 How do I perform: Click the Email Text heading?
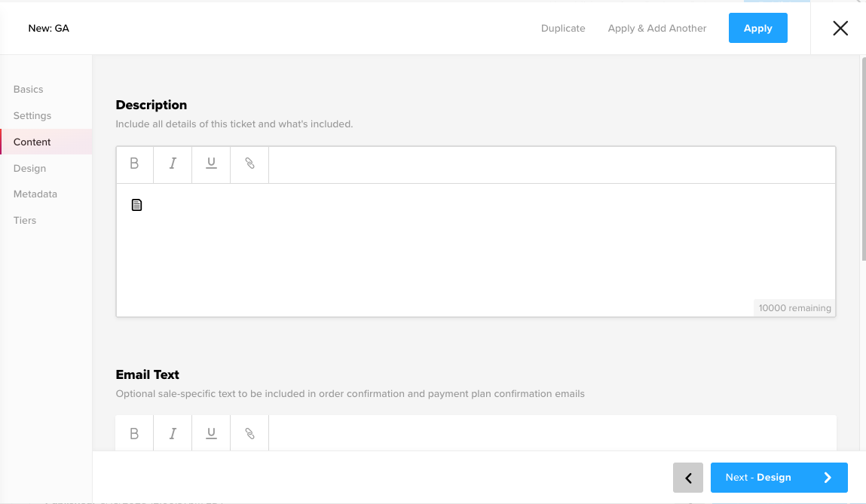point(148,375)
